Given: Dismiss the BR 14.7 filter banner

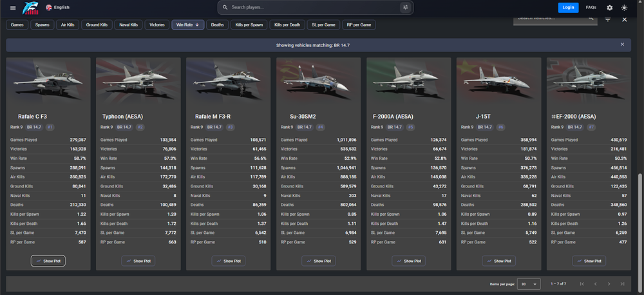Looking at the screenshot, I should (622, 44).
